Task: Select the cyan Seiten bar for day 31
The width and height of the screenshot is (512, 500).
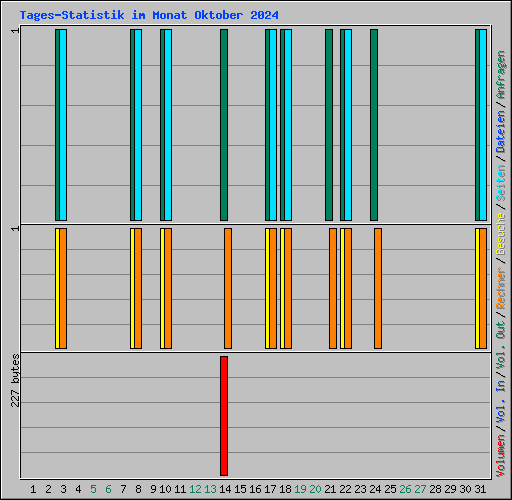Action: (483, 125)
